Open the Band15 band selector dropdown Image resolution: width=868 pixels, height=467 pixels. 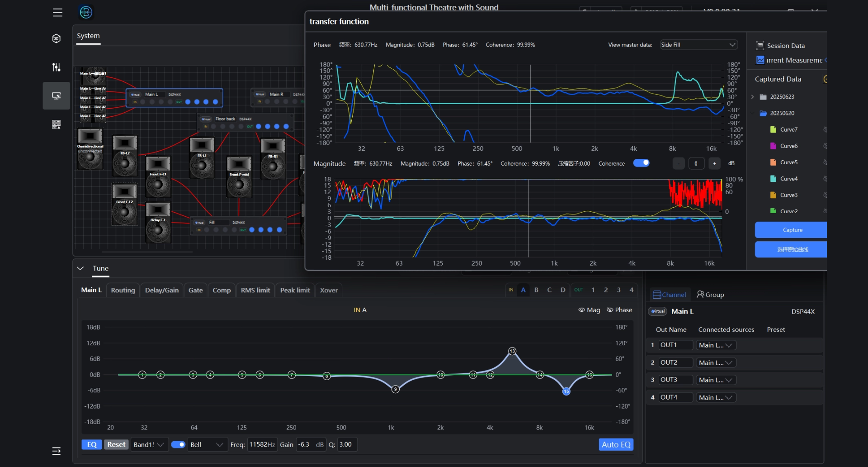click(150, 444)
